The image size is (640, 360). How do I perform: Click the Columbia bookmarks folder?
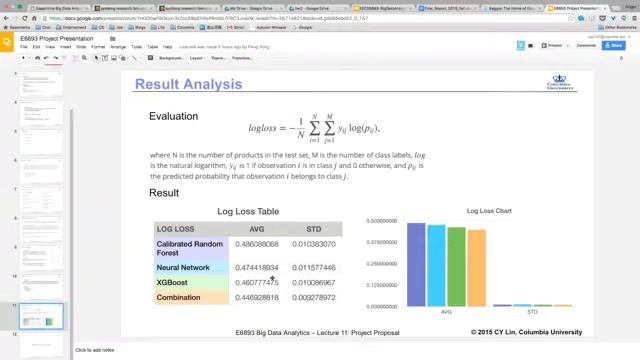coord(182,27)
